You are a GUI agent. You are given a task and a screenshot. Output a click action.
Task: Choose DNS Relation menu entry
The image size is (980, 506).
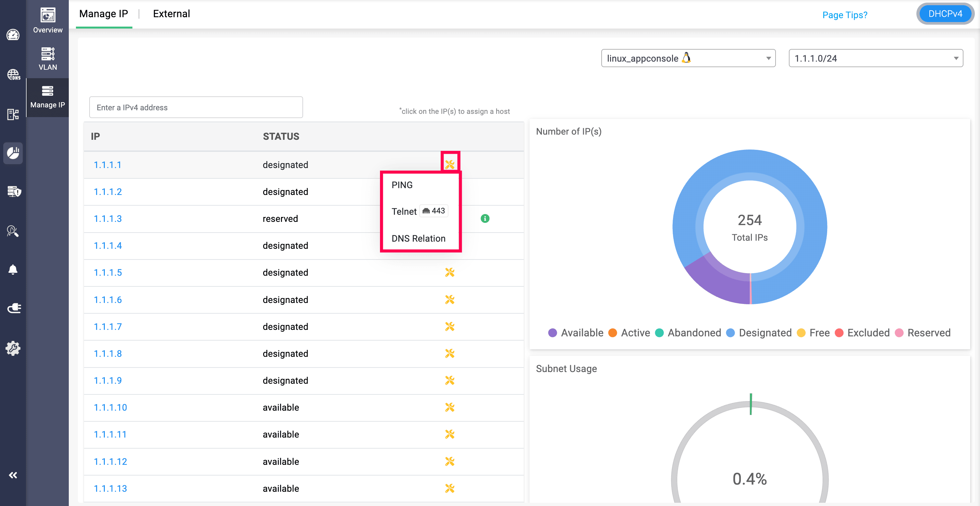418,238
